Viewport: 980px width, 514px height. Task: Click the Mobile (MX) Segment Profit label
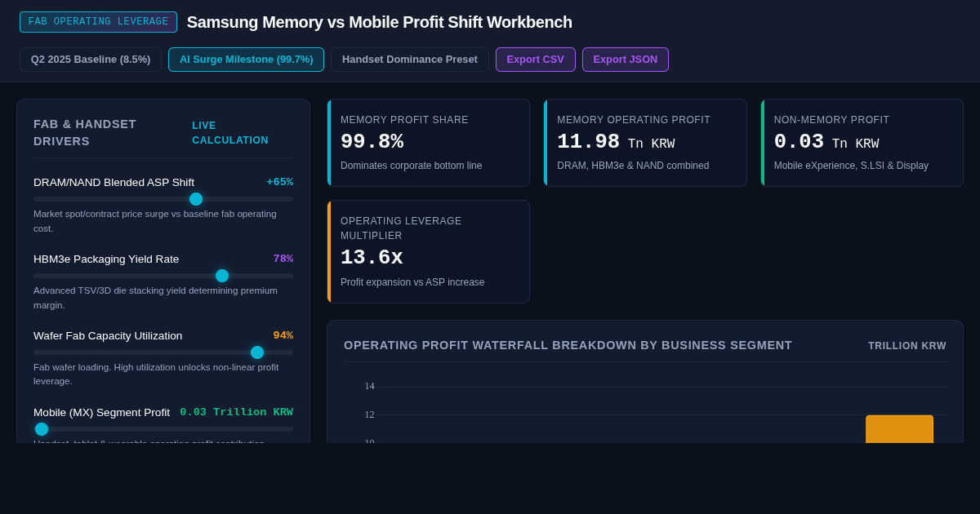(x=101, y=412)
